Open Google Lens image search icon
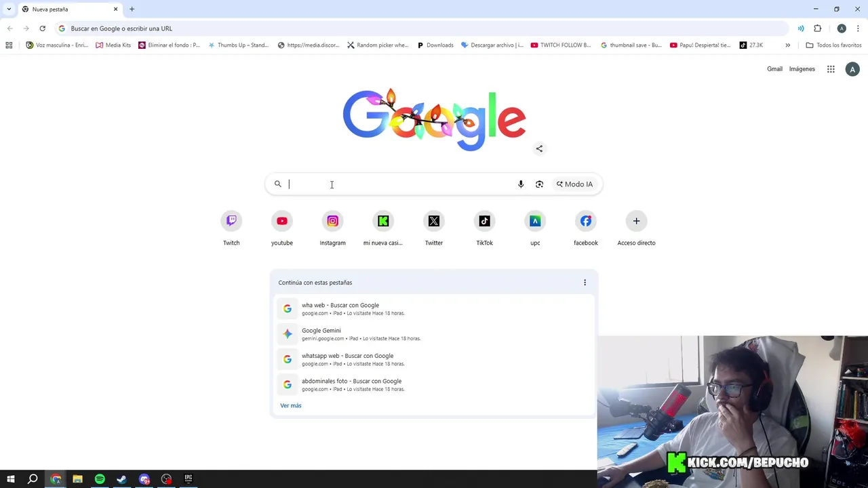 click(x=539, y=184)
